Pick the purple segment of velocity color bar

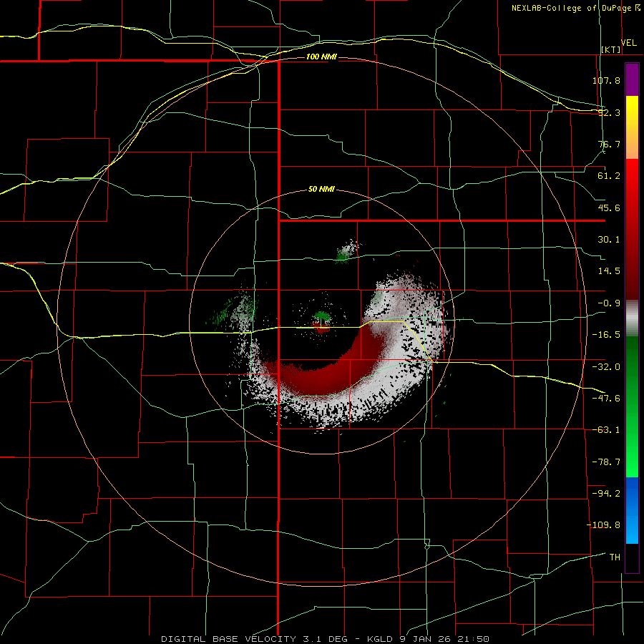click(x=632, y=79)
